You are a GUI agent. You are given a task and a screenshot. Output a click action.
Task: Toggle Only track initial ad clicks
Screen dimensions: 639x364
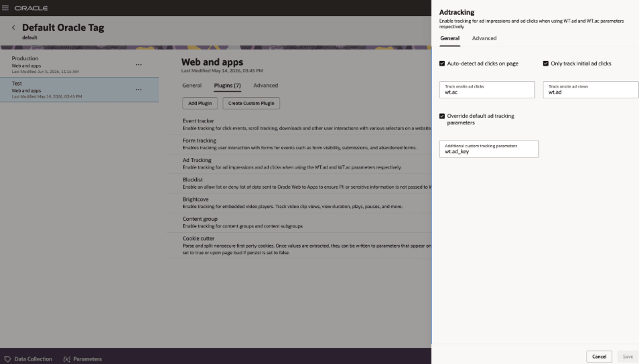pyautogui.click(x=546, y=64)
